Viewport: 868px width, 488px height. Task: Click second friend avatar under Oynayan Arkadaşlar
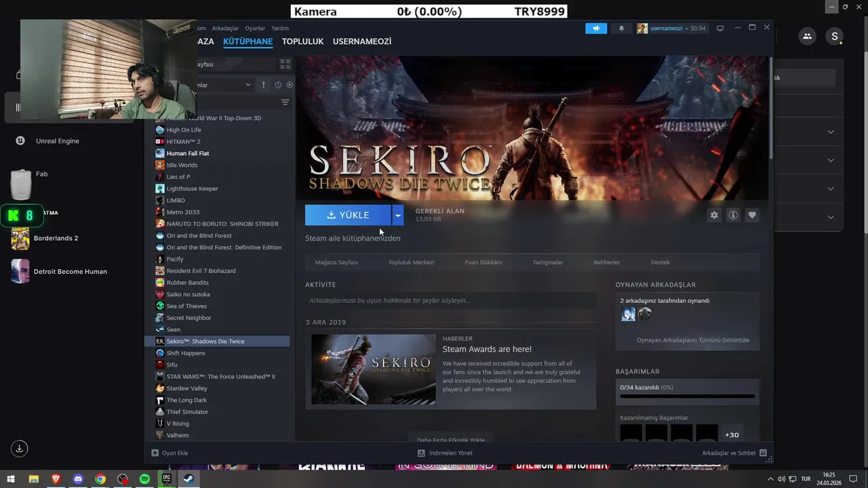click(645, 314)
